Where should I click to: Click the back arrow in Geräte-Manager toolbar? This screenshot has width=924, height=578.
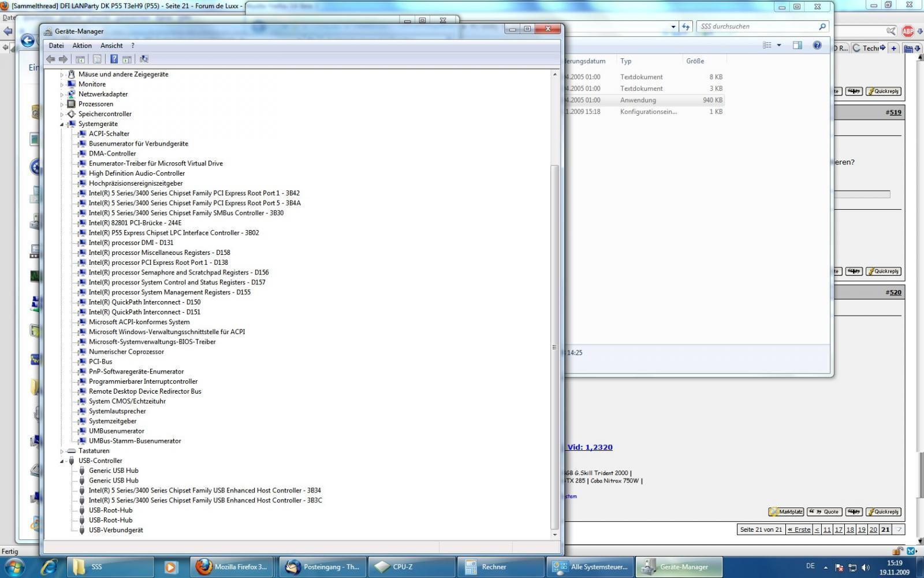click(x=51, y=59)
